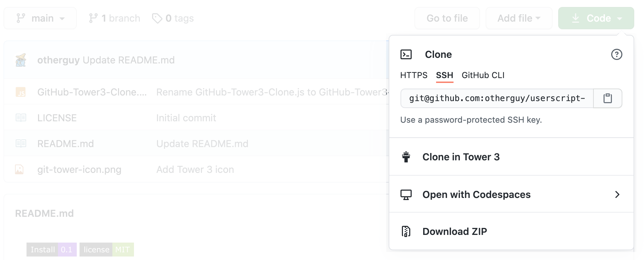This screenshot has width=644, height=260.
Task: Open the Update README.md latest commit message
Action: [129, 60]
